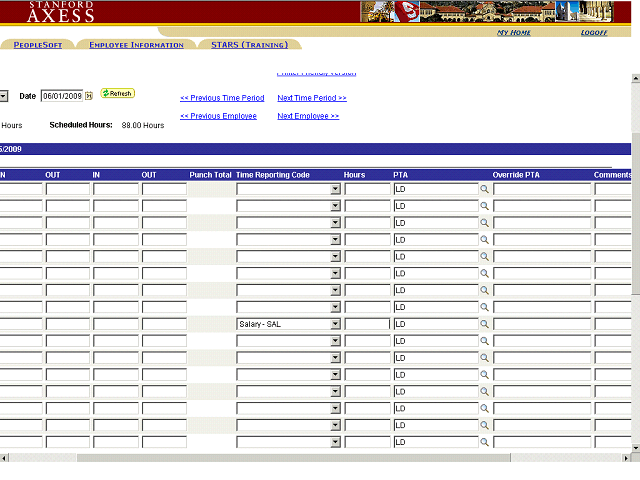Open the STARS (Training) tab
This screenshot has width=640, height=480.
249,45
